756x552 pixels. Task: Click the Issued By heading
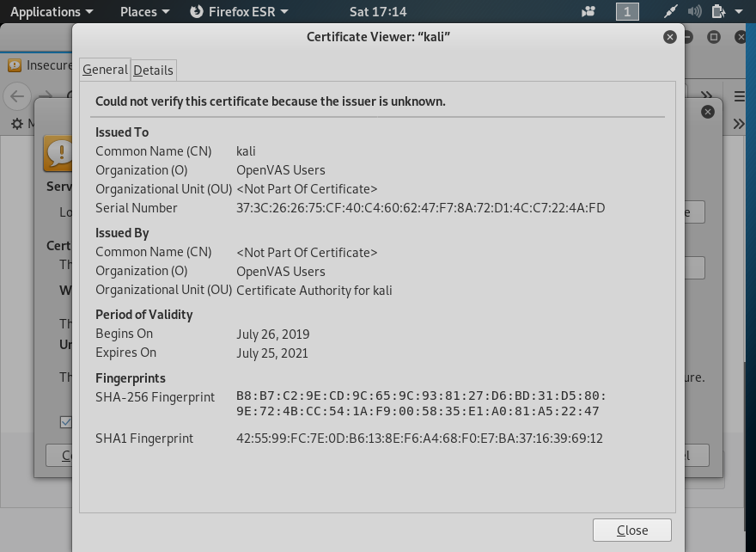click(123, 233)
